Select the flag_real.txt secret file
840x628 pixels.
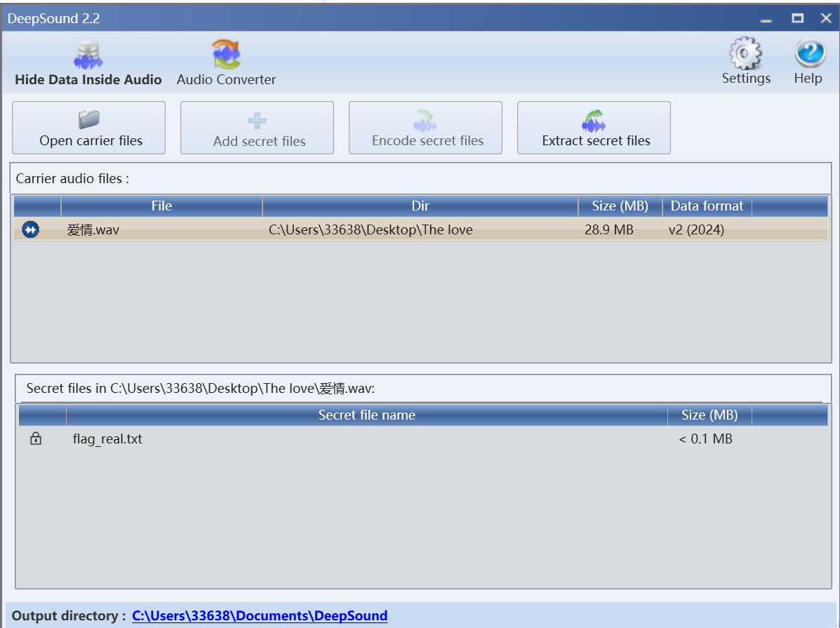[107, 439]
